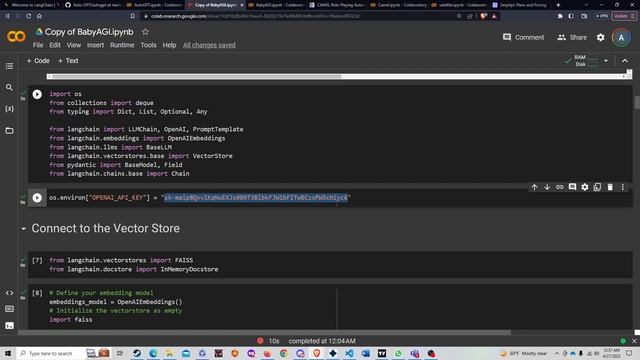
Task: Collapse the Colab header with chevron
Action: 625,61
